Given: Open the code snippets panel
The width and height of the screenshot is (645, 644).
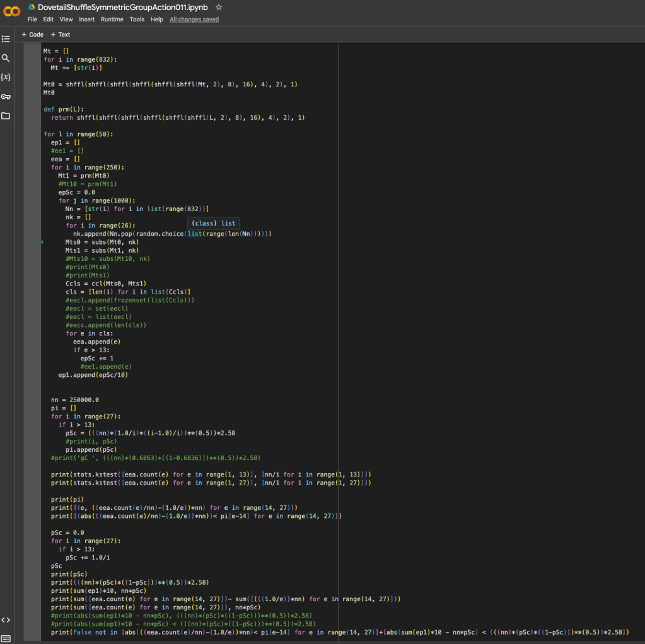Looking at the screenshot, I should tap(6, 620).
